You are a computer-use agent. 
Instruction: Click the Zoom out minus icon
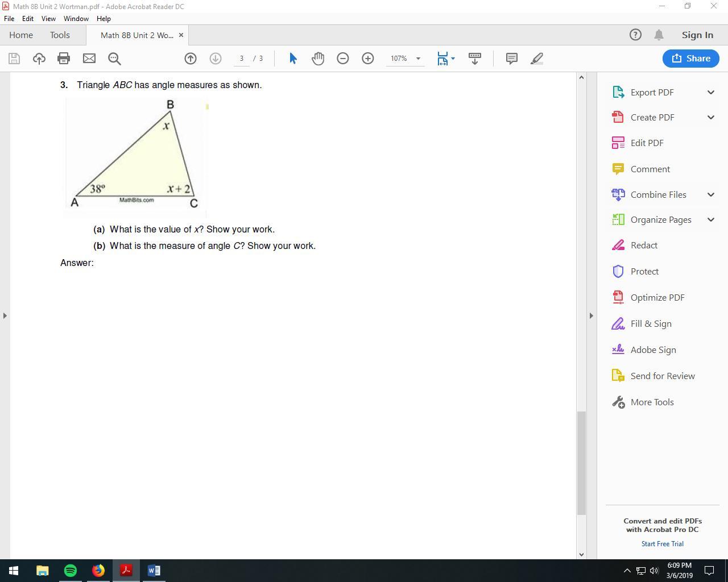point(343,58)
